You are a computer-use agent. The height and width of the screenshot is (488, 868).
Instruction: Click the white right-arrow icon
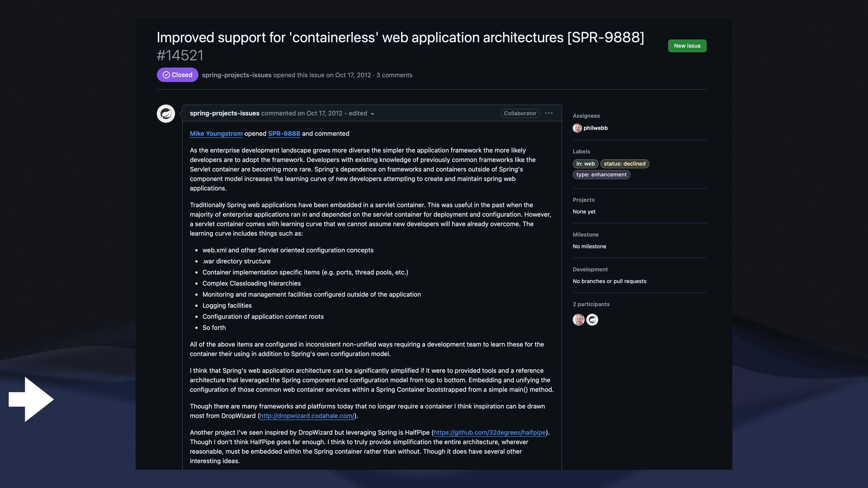(31, 399)
